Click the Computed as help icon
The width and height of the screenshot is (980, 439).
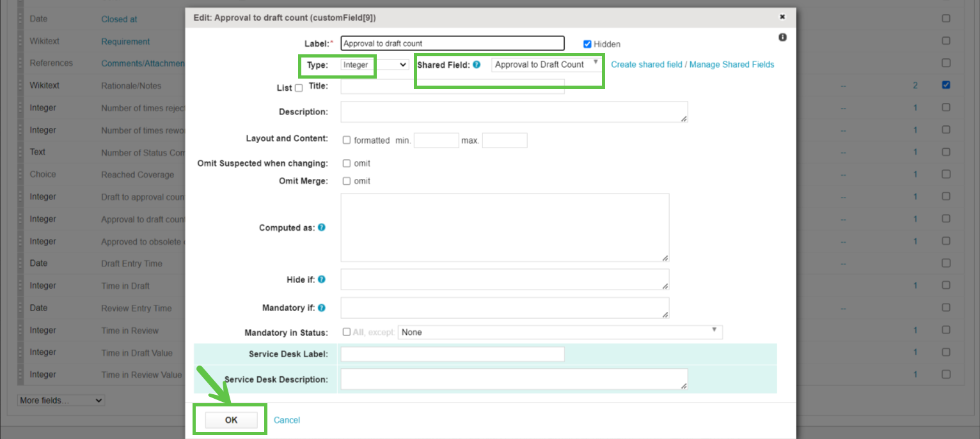(322, 227)
